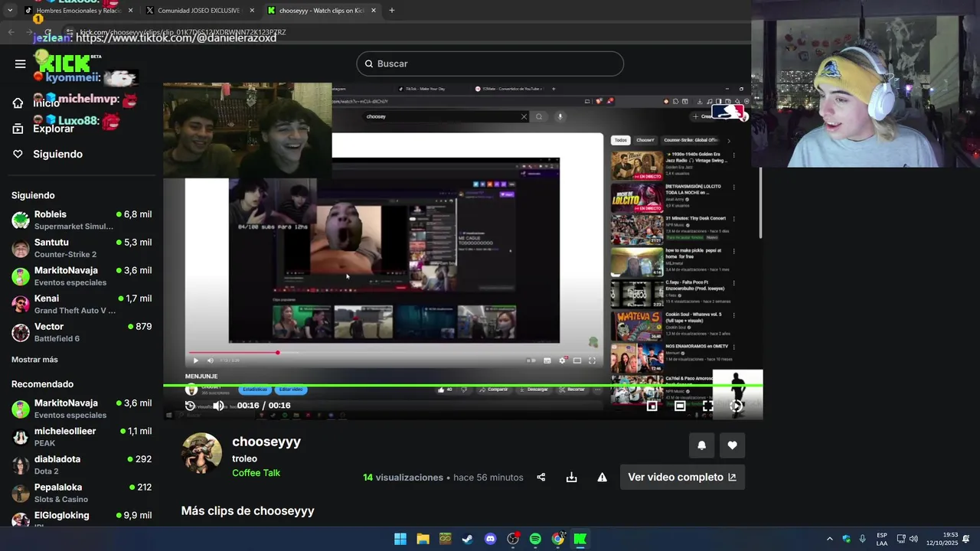Expand the system tray hidden icons chevron

tap(830, 539)
